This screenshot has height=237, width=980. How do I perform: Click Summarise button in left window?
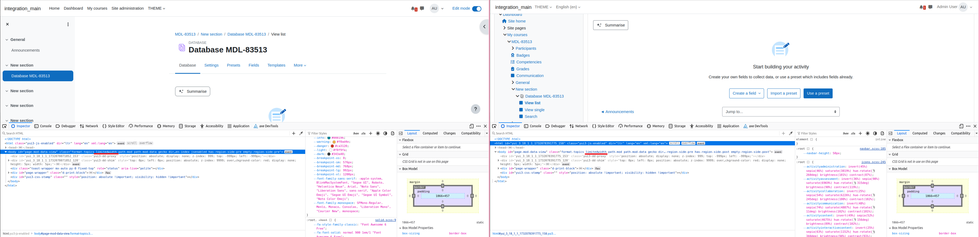pyautogui.click(x=192, y=91)
